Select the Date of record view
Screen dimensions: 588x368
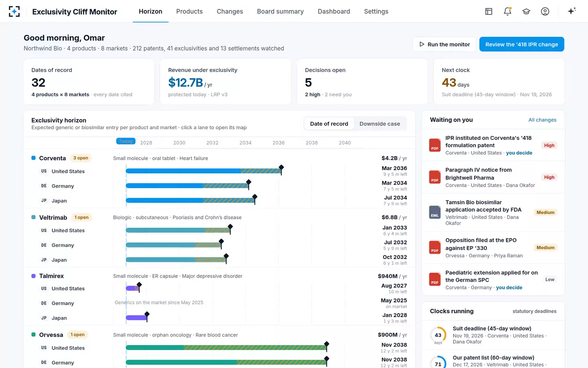(x=329, y=124)
